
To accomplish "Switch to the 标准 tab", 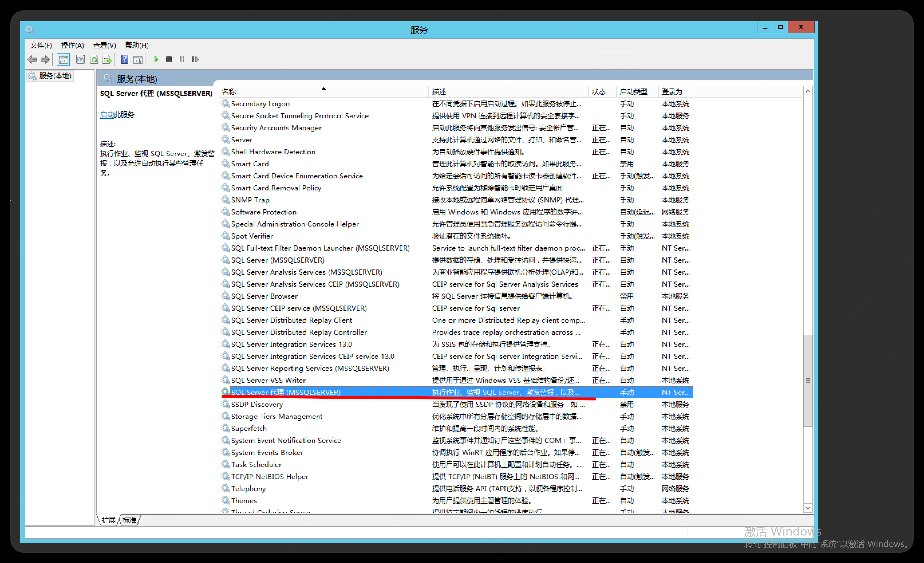I will point(129,520).
